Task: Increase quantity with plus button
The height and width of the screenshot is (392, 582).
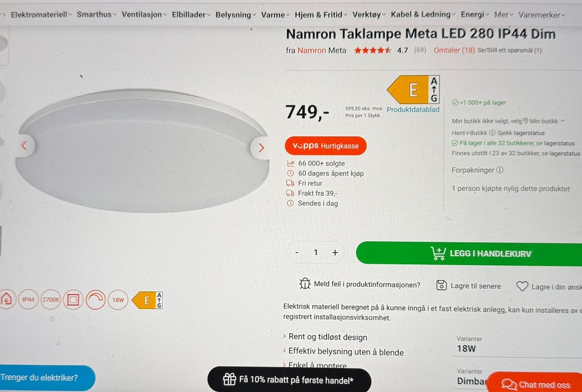Action: pyautogui.click(x=335, y=253)
